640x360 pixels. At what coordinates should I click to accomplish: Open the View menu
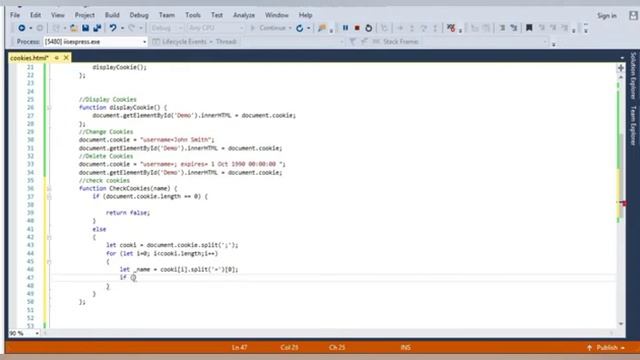(58, 15)
